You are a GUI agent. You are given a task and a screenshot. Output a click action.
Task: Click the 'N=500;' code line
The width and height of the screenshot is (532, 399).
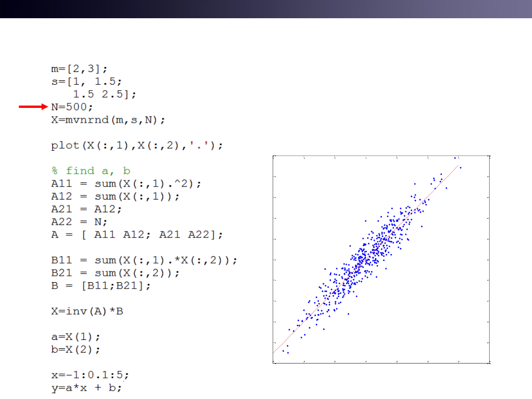tap(72, 107)
